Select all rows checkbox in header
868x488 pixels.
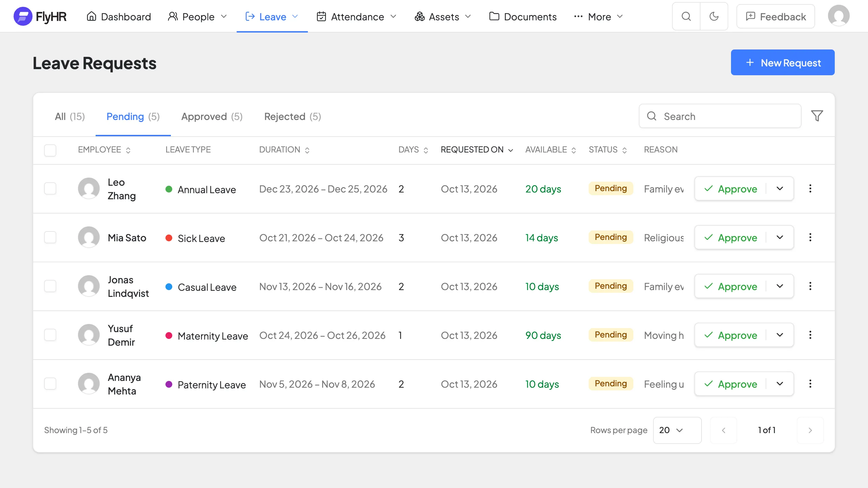tap(50, 150)
